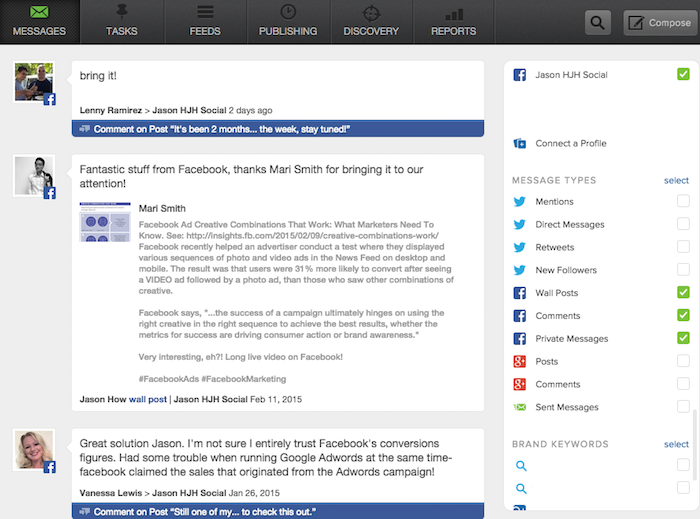Image resolution: width=700 pixels, height=519 pixels.
Task: Enable the New Followers checkbox
Action: pos(683,269)
